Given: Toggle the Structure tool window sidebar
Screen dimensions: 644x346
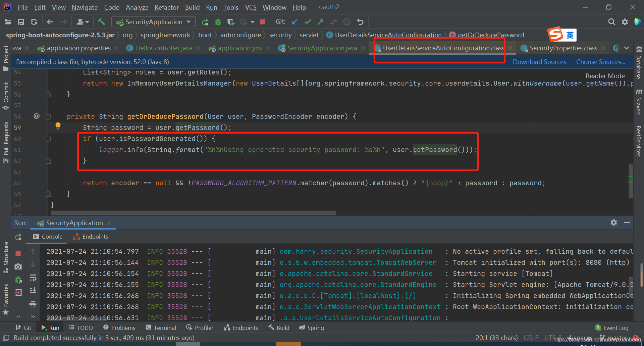Looking at the screenshot, I should click(6, 257).
